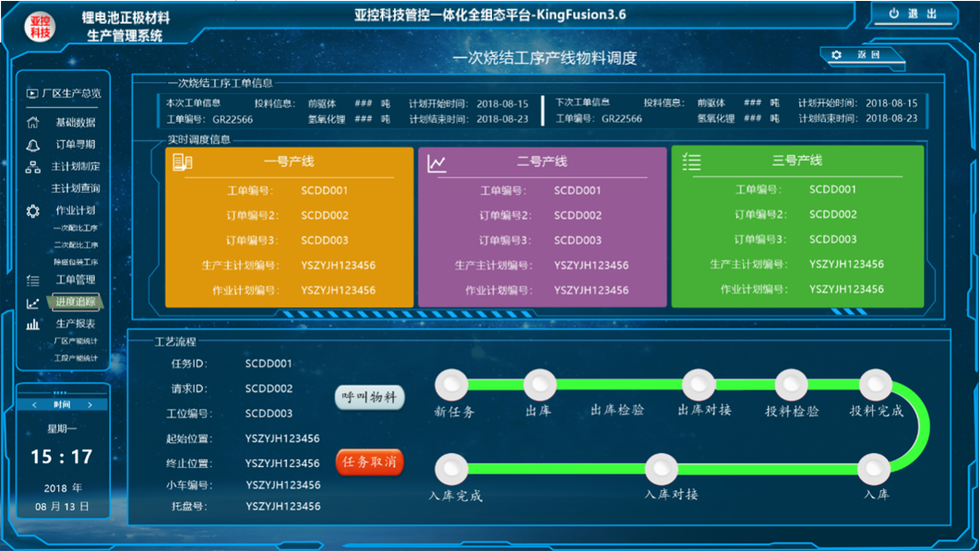Click the list icon beside 工单管理
980x551 pixels.
[32, 281]
